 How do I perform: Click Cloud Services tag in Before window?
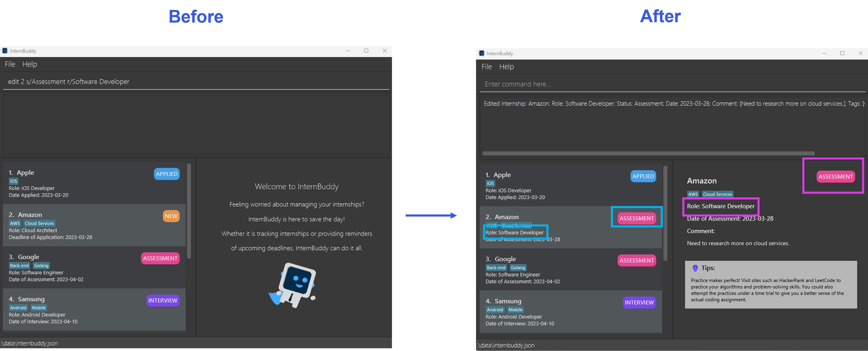[40, 223]
